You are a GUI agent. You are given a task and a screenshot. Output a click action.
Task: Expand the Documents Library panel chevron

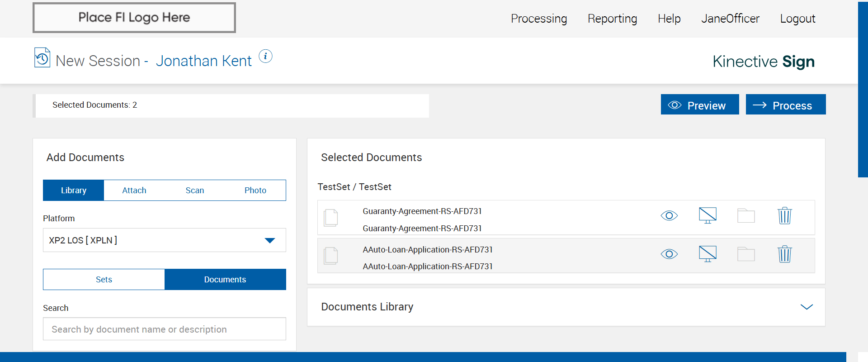click(807, 307)
